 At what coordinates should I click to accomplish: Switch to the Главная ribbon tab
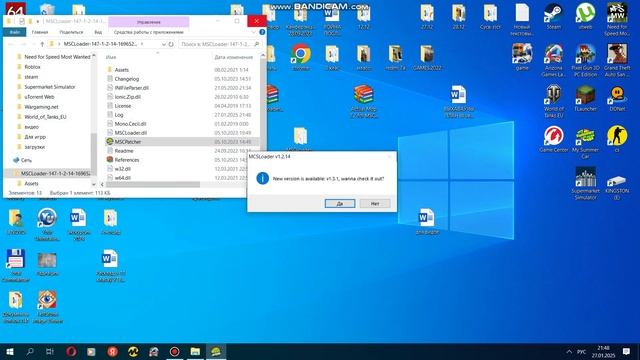point(40,32)
